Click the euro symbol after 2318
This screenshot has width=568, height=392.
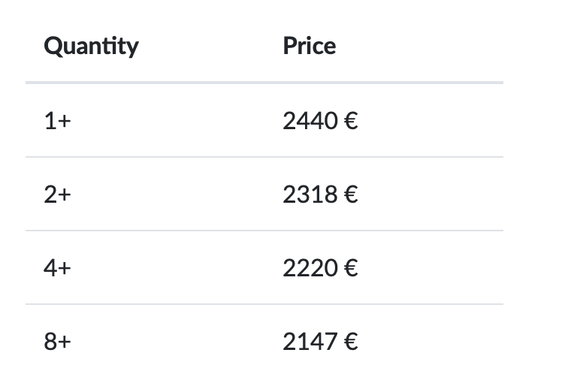351,194
